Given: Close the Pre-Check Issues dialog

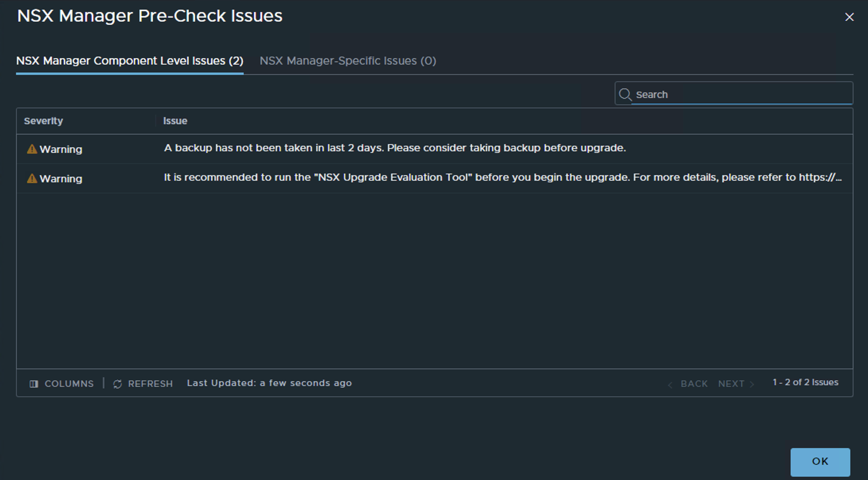Looking at the screenshot, I should pos(849,17).
